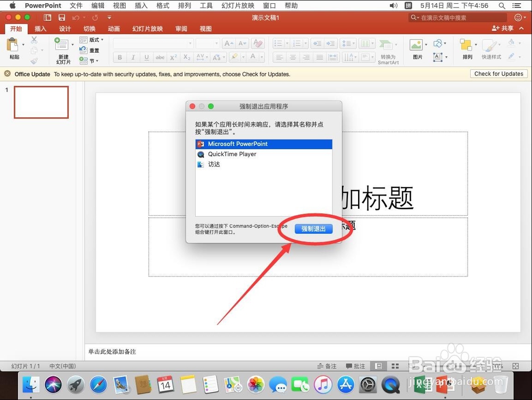
Task: Open the font size combo box
Action: [207, 44]
